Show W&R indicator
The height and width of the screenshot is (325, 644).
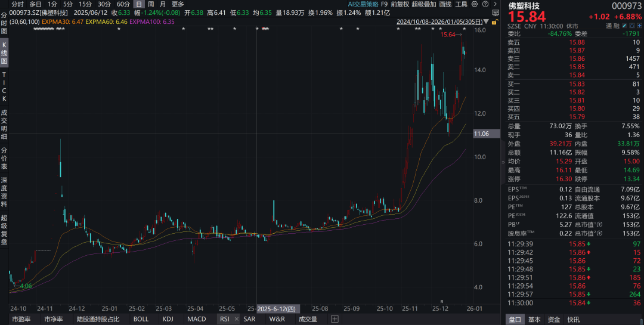point(277,319)
